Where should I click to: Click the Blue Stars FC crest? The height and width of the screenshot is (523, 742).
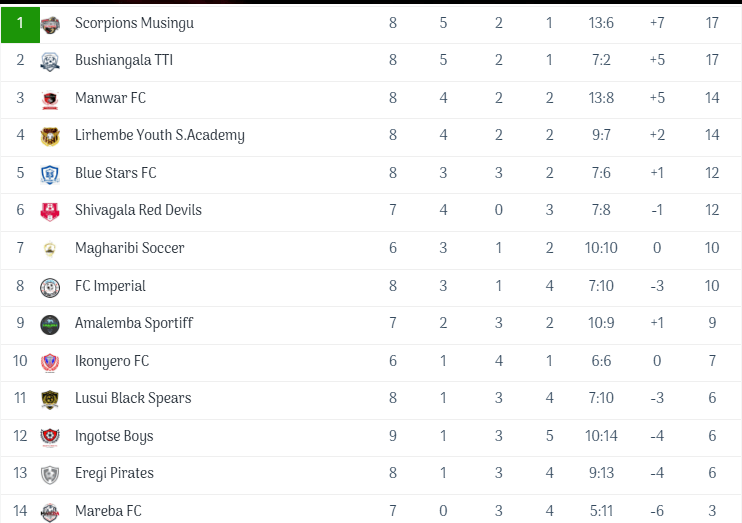point(50,173)
